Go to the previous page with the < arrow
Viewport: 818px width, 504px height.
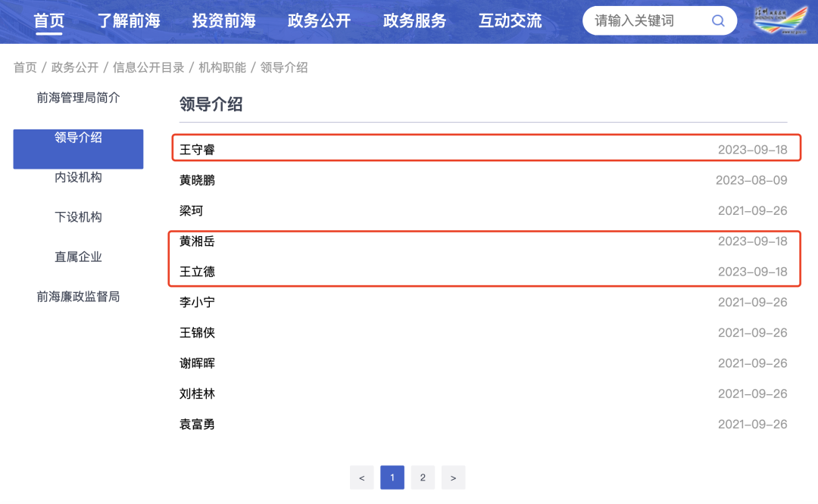(361, 478)
